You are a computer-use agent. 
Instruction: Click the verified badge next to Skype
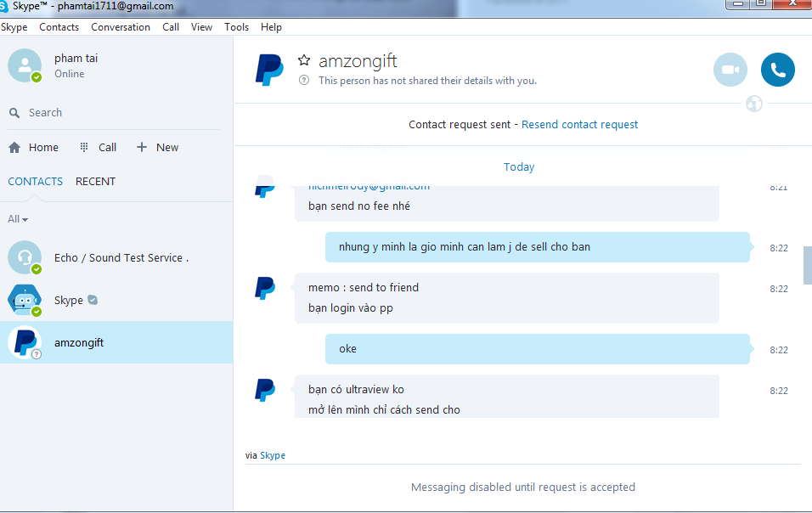[93, 300]
